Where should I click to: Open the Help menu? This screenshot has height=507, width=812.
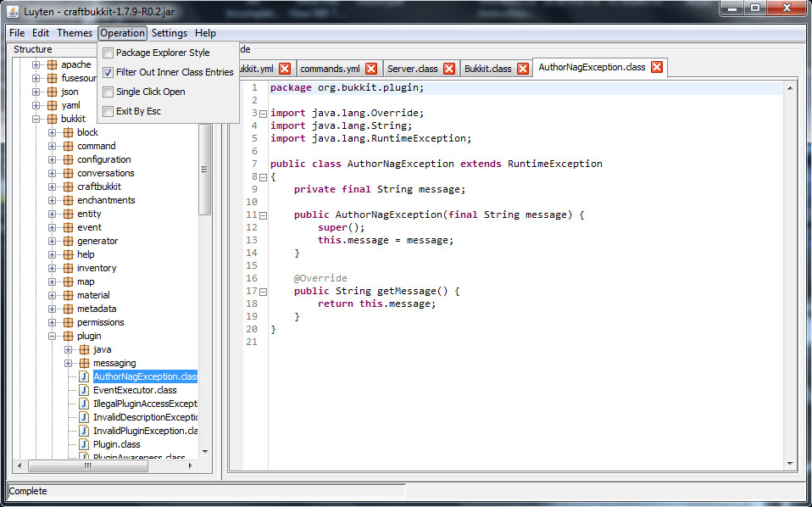click(x=206, y=33)
